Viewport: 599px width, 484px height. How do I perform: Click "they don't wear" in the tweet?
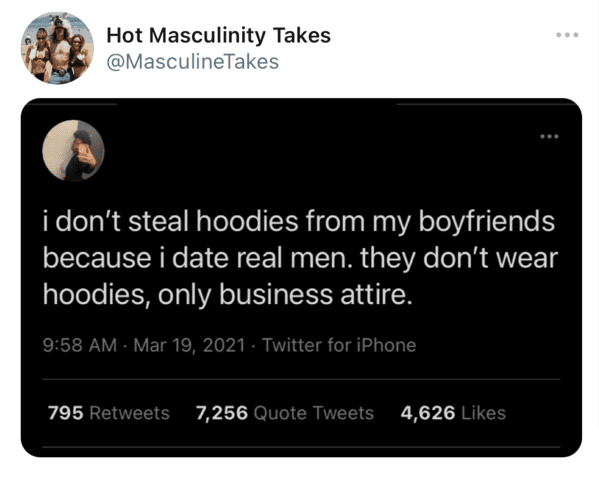pyautogui.click(x=459, y=258)
